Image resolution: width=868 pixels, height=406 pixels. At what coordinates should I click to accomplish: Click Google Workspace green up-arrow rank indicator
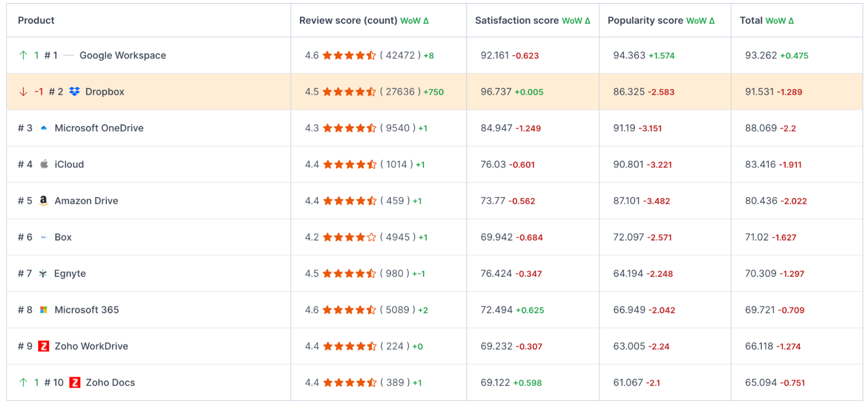(23, 55)
